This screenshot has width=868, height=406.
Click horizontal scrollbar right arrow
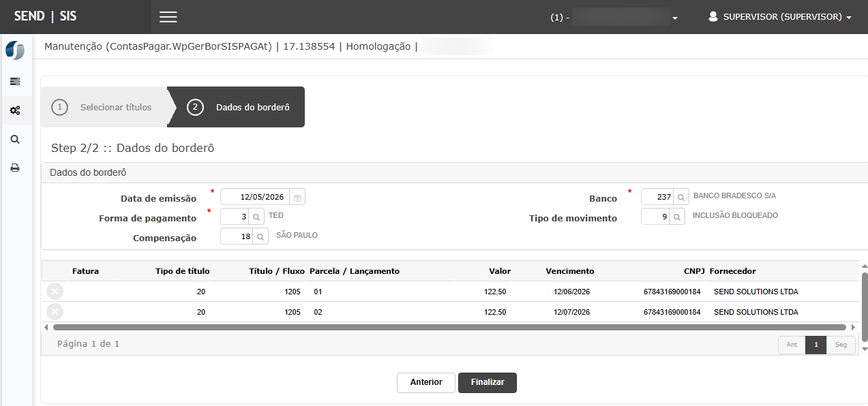pyautogui.click(x=853, y=328)
